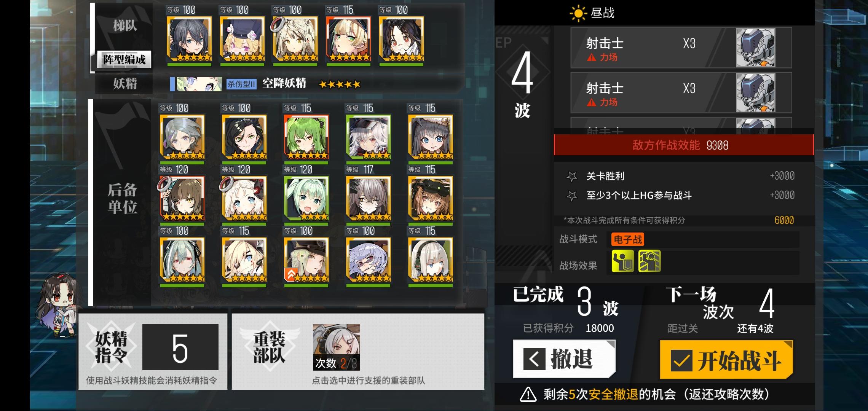
Task: Open the 阵型编成 formation setup
Action: point(124,59)
